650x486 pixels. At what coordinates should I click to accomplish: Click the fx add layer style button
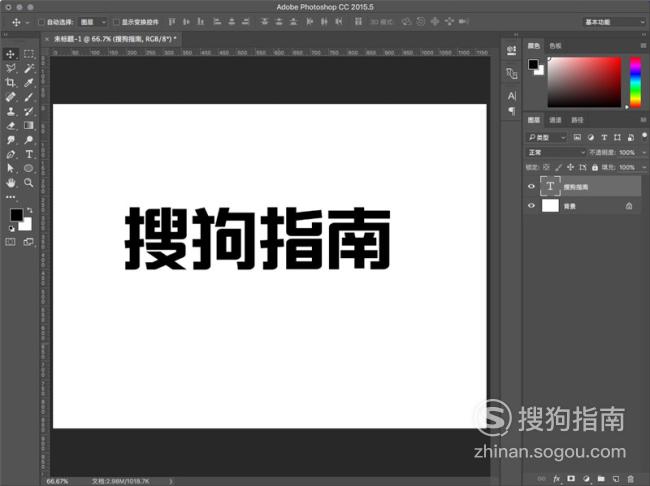pyautogui.click(x=556, y=479)
